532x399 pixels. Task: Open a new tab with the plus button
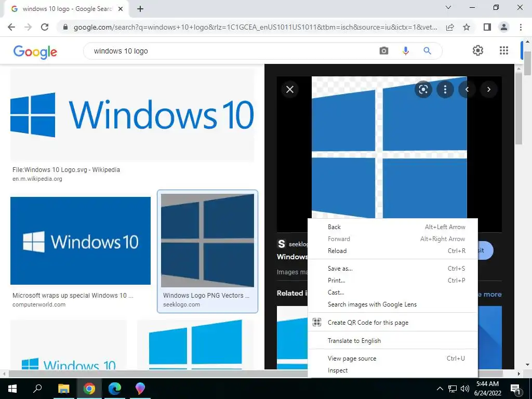tap(140, 9)
